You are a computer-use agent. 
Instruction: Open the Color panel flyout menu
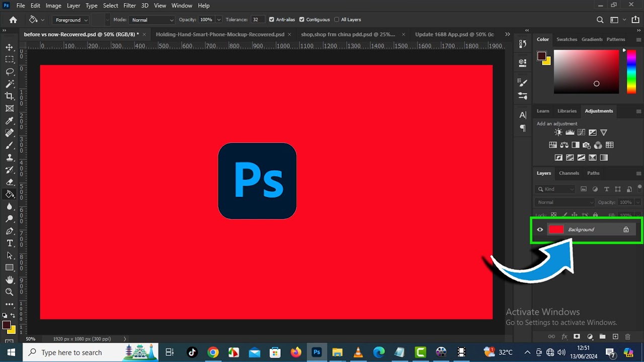tap(638, 40)
